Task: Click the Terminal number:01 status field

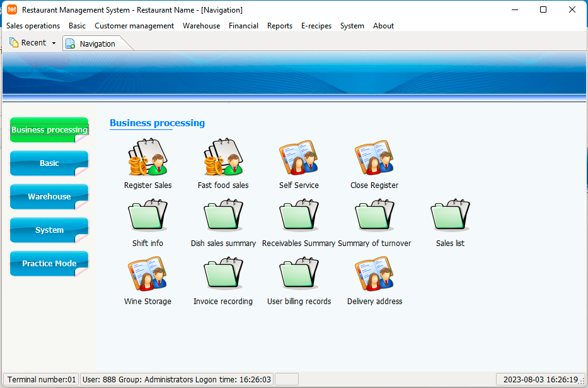Action: pyautogui.click(x=41, y=379)
